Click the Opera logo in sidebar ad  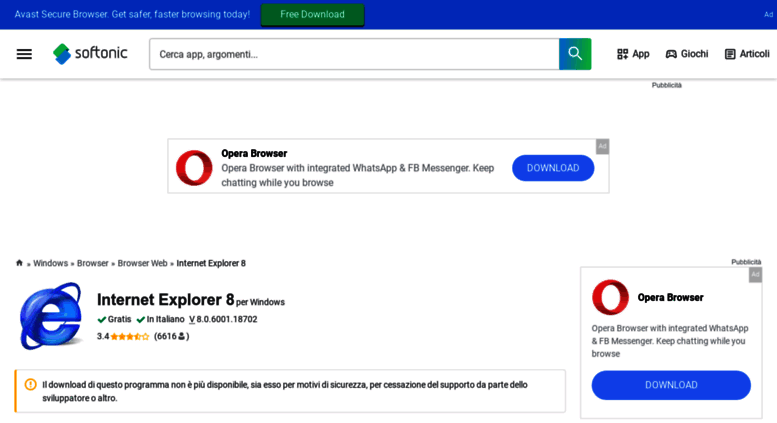tap(610, 297)
